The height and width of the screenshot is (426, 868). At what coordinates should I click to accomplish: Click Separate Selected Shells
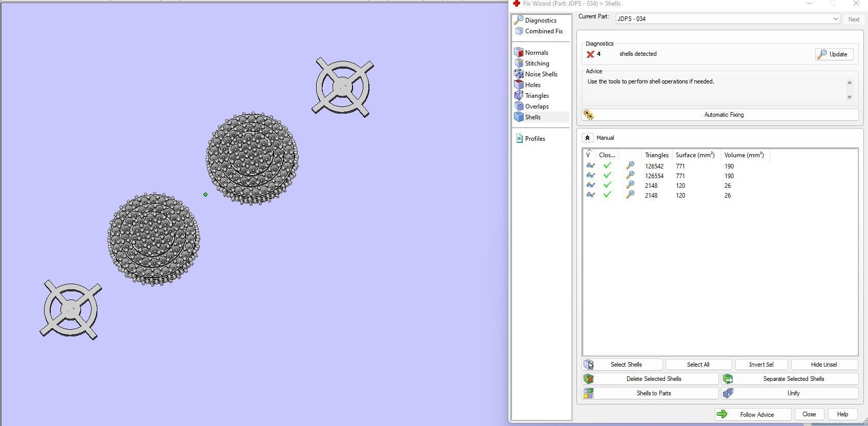coord(790,379)
